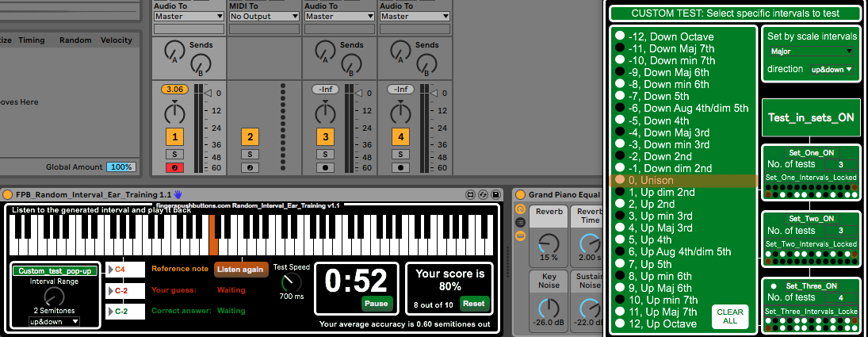Toggle track 4 activator button
The height and width of the screenshot is (337, 868).
(401, 137)
